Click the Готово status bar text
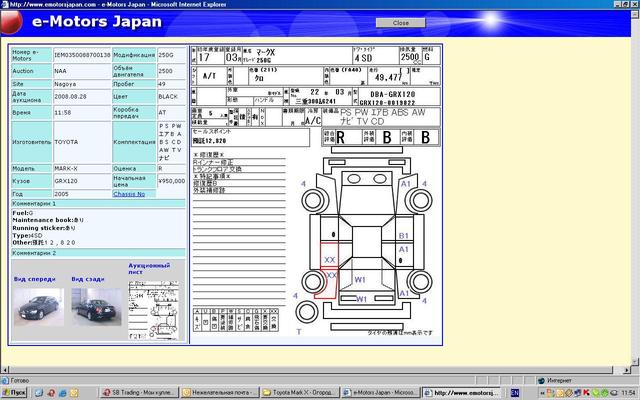The height and width of the screenshot is (400, 640). (19, 380)
